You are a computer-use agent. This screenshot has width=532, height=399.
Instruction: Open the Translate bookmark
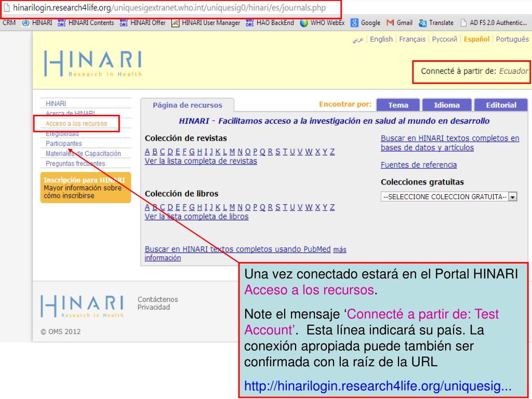pos(436,23)
